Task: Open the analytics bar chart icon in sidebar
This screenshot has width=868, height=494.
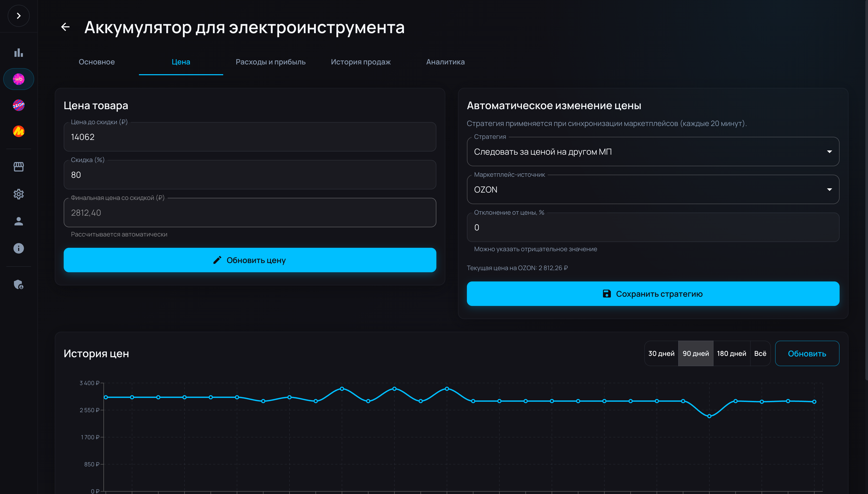Action: click(x=19, y=53)
